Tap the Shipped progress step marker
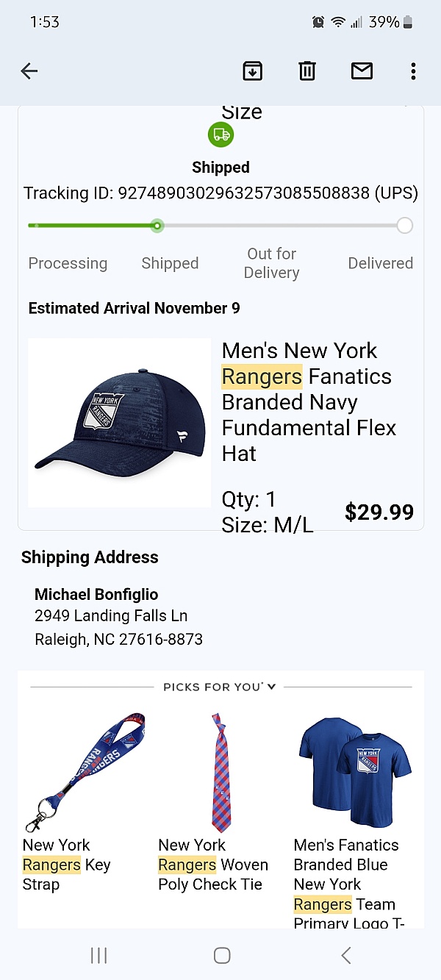 (157, 226)
